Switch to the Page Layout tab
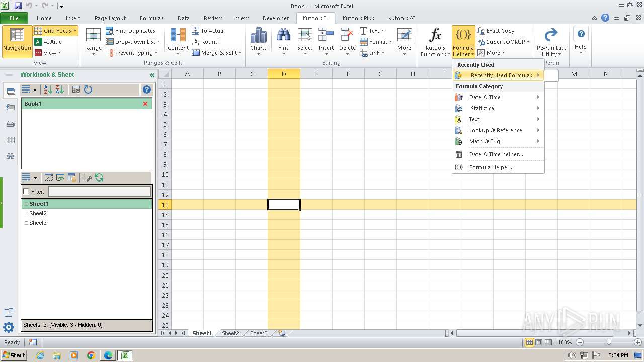This screenshot has width=644, height=362. coord(110,18)
